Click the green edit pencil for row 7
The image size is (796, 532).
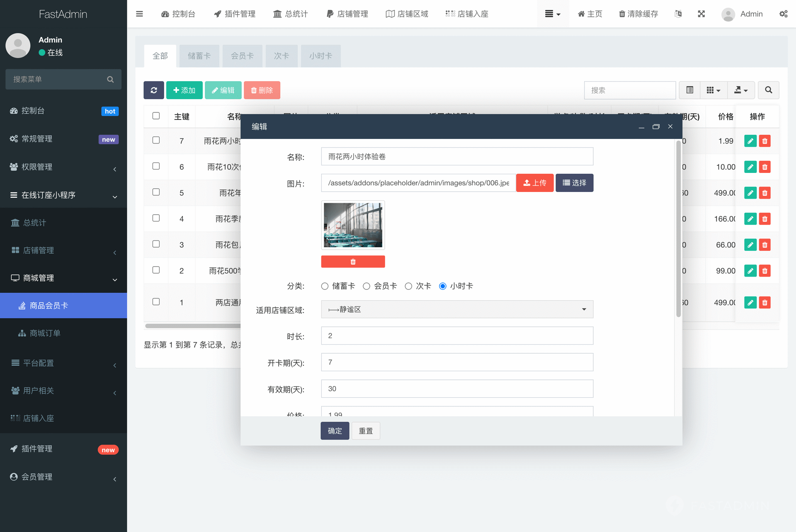750,141
